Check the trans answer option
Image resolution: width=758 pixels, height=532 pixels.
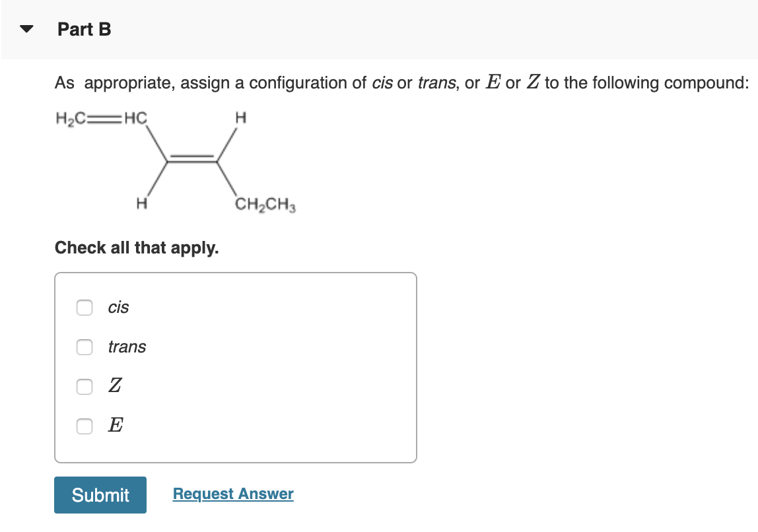[x=84, y=347]
